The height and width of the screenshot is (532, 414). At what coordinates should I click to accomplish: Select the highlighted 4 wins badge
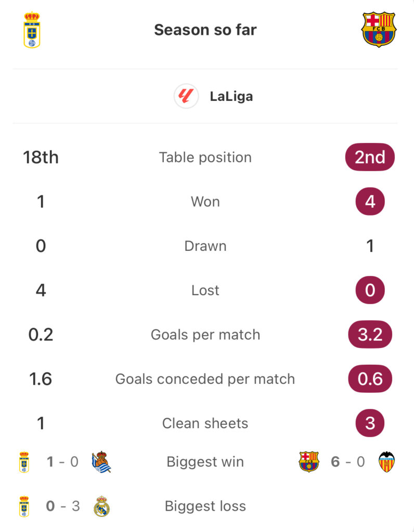point(370,202)
